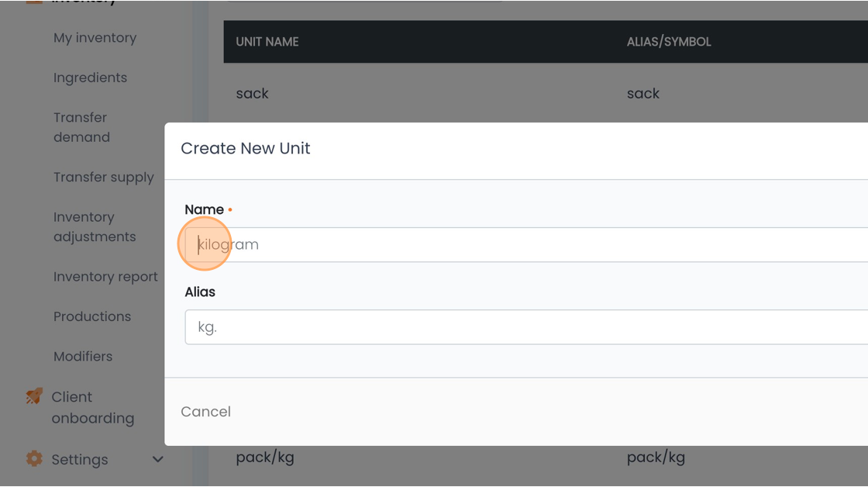868x487 pixels.
Task: Navigate to Productions
Action: pyautogui.click(x=92, y=316)
